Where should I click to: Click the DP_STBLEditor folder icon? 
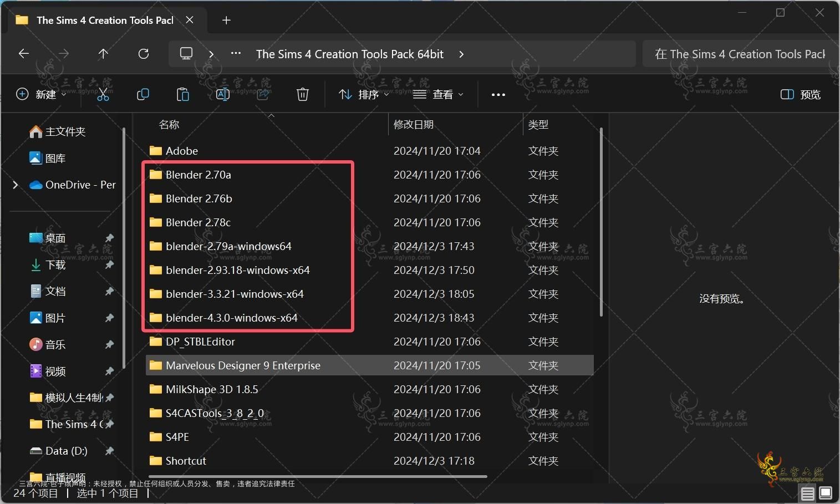[x=156, y=342]
